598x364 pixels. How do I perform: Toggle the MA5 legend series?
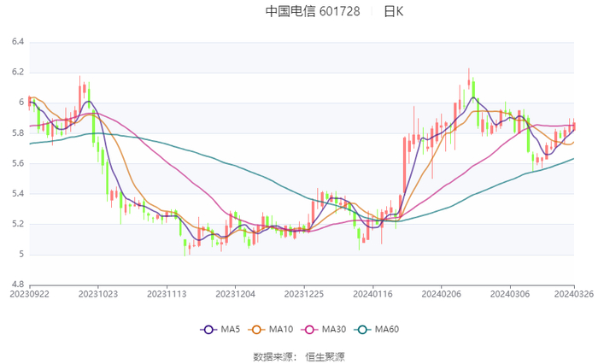pyautogui.click(x=220, y=329)
